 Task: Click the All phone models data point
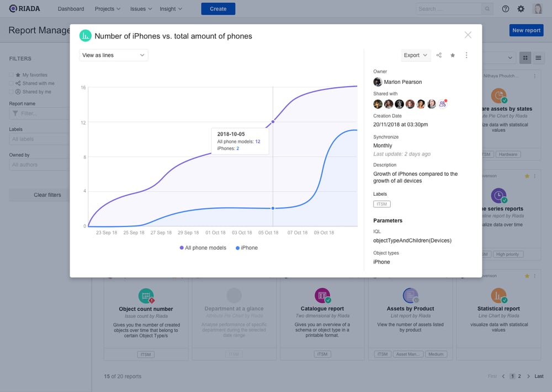coord(273,122)
